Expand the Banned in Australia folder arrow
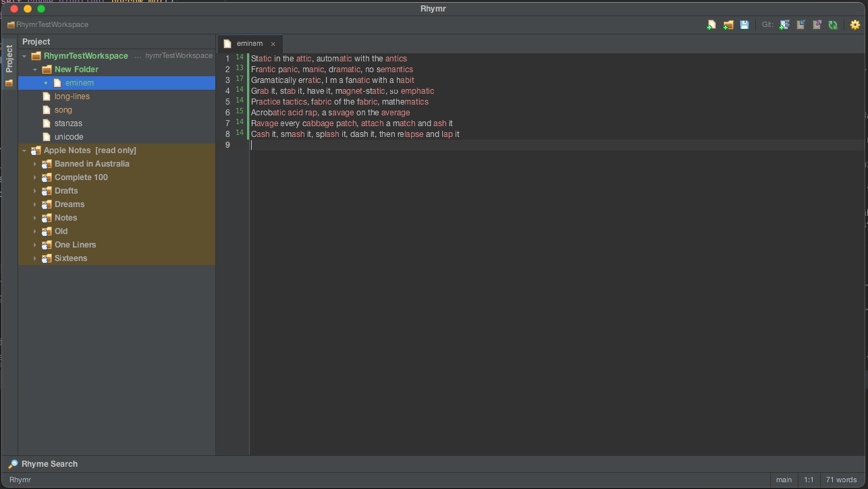The width and height of the screenshot is (868, 489). (35, 164)
